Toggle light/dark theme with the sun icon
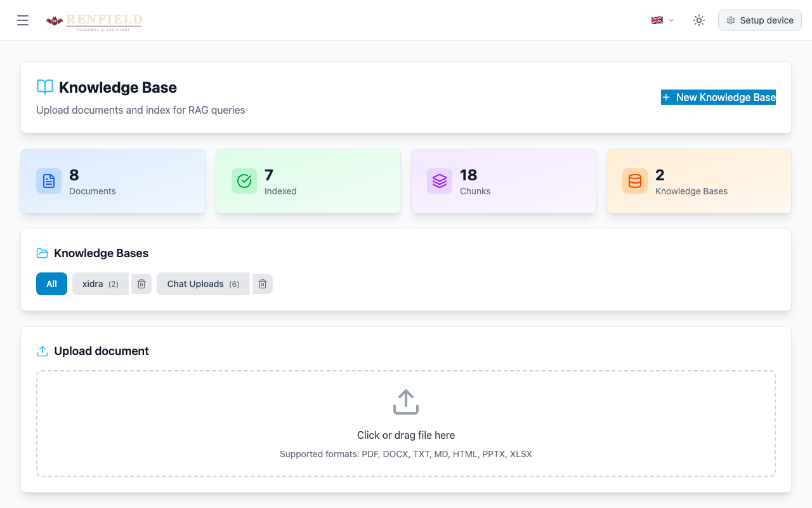 point(698,20)
